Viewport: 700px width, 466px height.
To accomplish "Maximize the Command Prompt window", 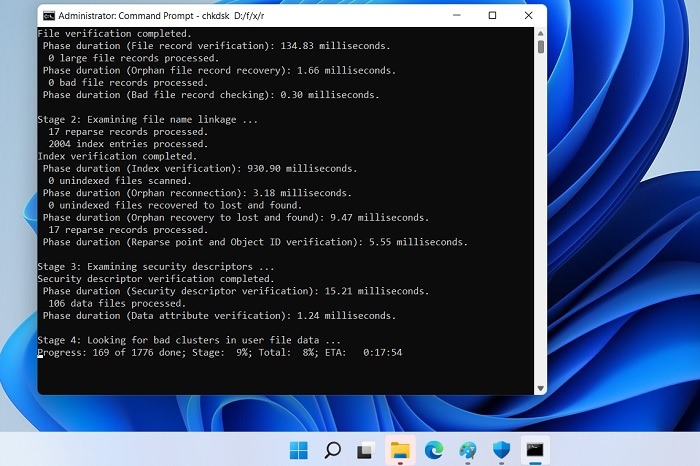I will point(492,15).
